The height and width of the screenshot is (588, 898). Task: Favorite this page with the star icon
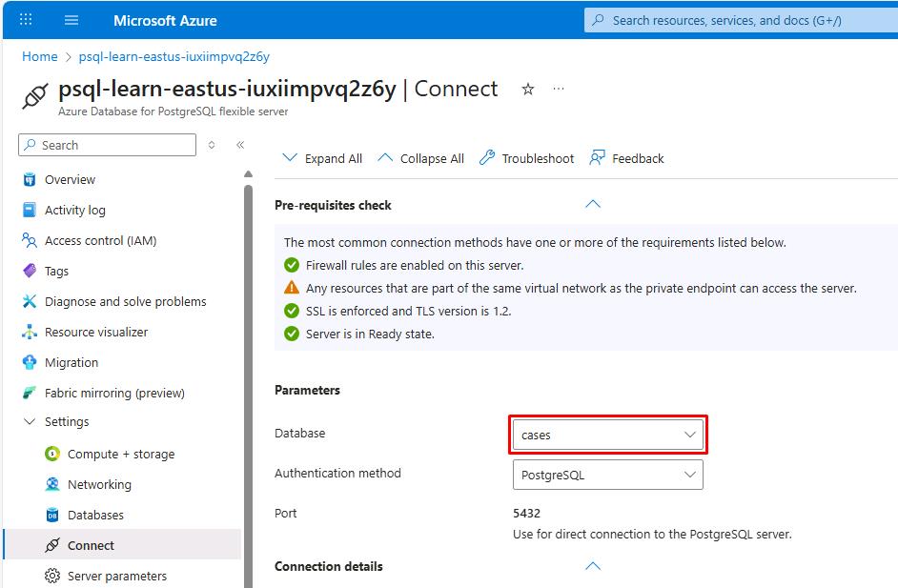(x=527, y=89)
